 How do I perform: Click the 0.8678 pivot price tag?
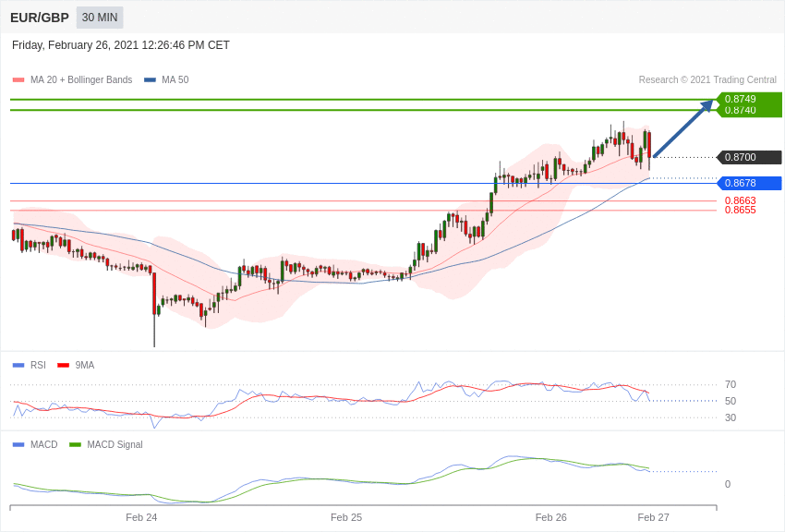pos(750,183)
